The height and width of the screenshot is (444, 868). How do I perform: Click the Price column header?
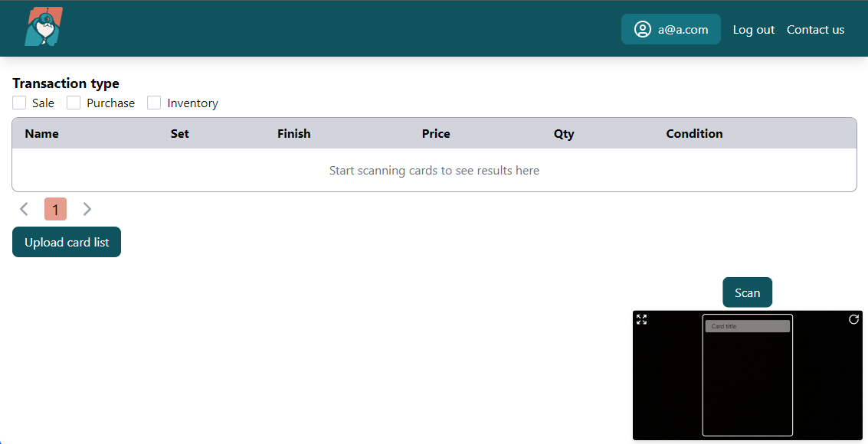tap(435, 133)
